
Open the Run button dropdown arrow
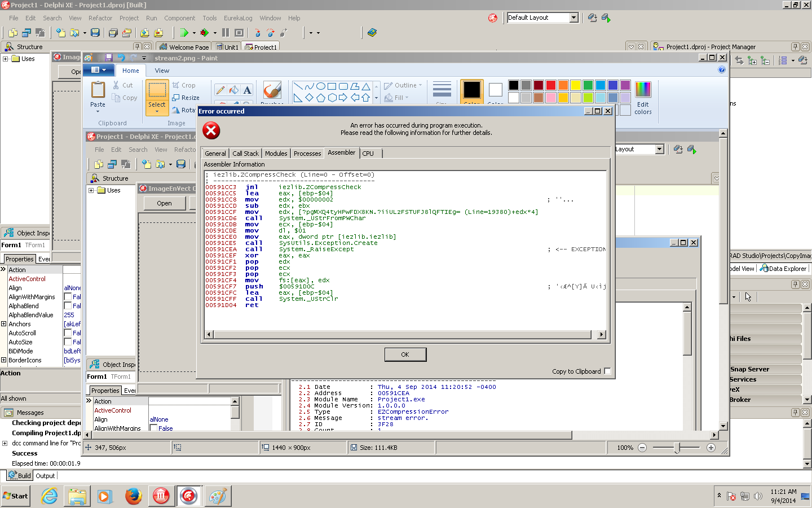pyautogui.click(x=194, y=33)
